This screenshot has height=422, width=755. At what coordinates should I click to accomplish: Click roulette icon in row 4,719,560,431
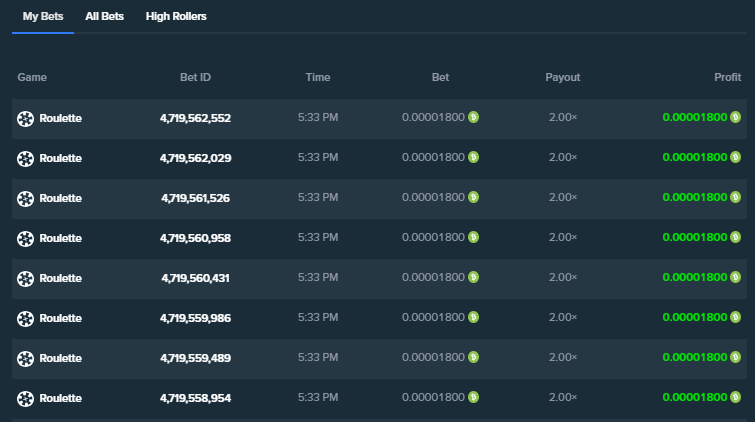[26, 278]
